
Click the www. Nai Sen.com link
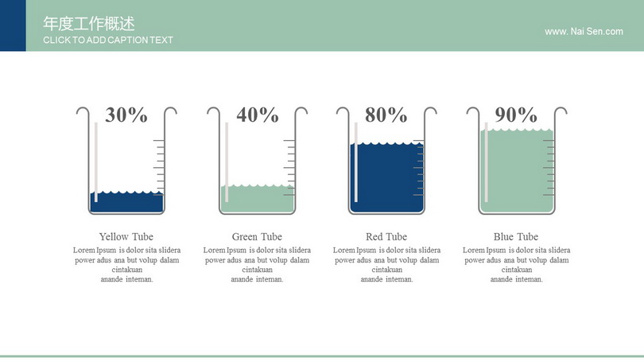[584, 32]
